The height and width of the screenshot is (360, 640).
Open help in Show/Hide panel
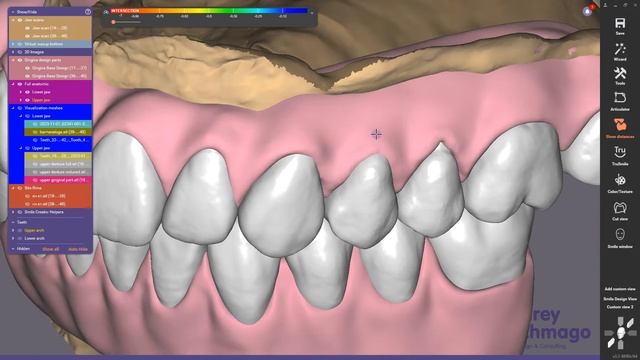[88, 12]
